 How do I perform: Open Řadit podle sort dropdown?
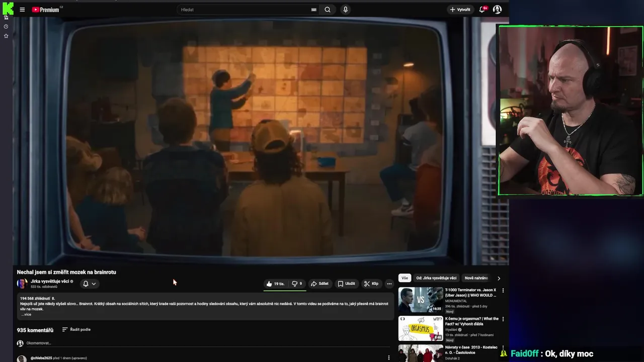click(x=76, y=329)
